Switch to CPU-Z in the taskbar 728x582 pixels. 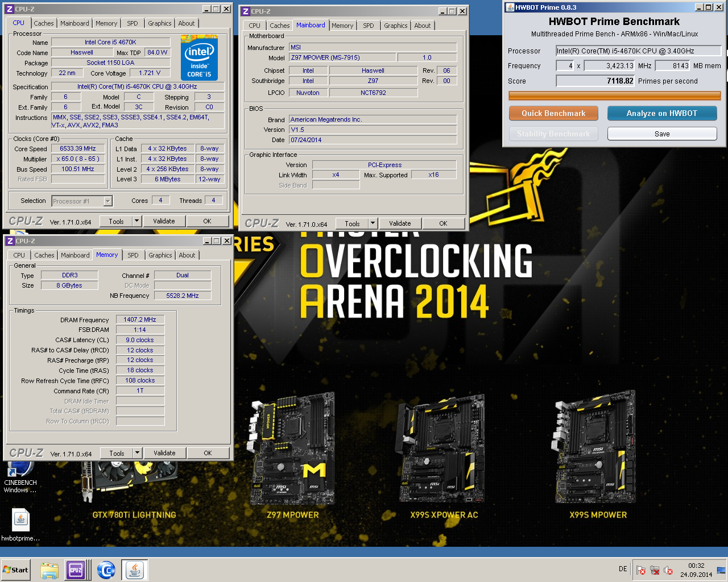pyautogui.click(x=76, y=570)
